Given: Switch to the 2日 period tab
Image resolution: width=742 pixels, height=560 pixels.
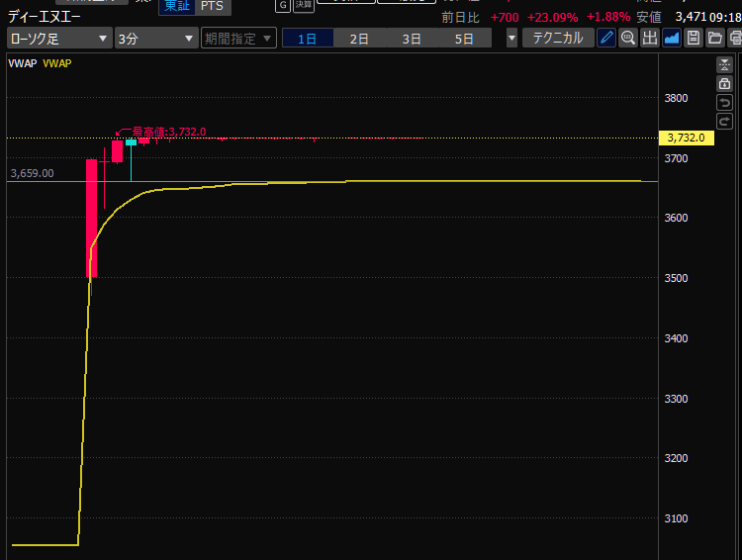Looking at the screenshot, I should click(x=359, y=39).
